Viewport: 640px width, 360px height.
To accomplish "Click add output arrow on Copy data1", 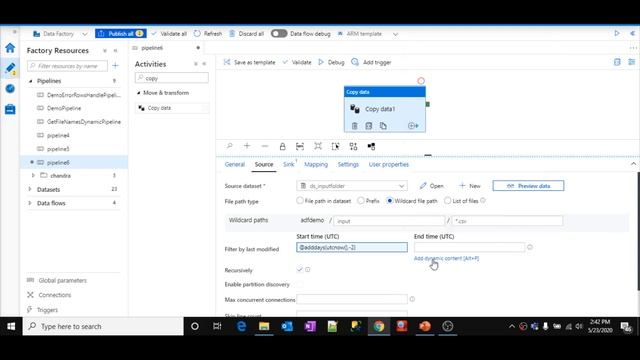I will click(413, 126).
